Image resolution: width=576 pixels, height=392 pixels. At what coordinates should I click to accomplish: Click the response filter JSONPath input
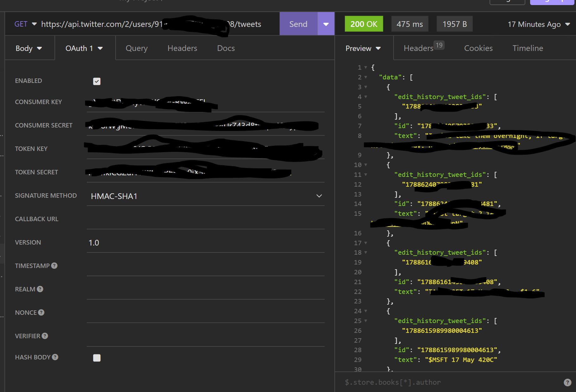coord(450,382)
